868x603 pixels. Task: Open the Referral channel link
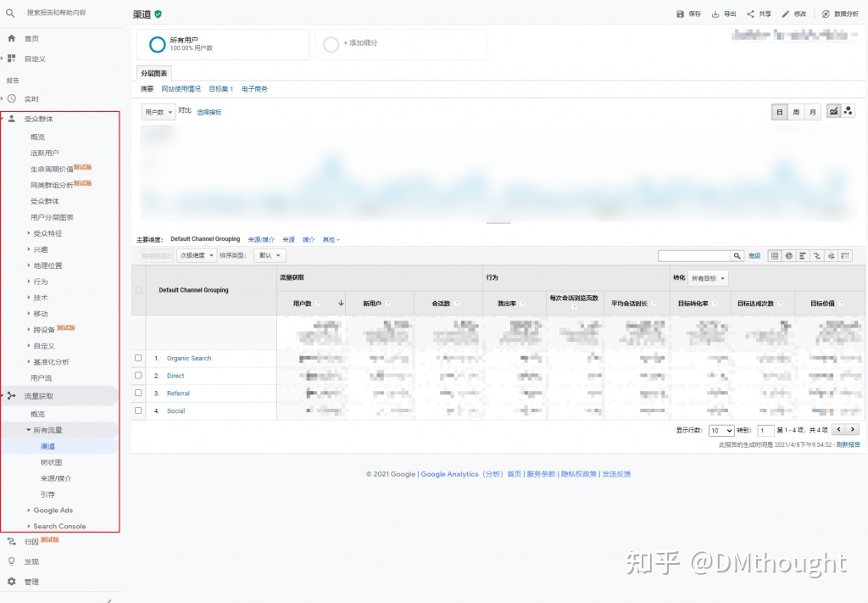point(178,394)
